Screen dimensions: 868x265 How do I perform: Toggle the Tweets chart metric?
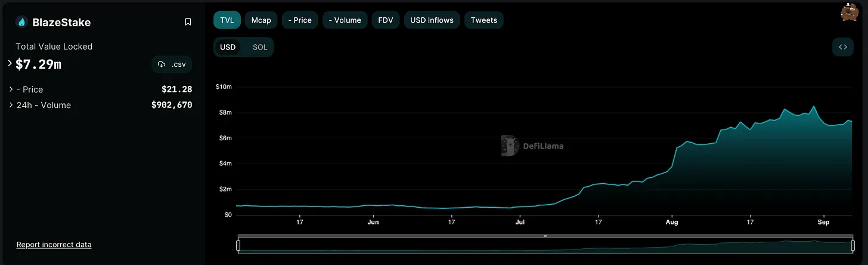pos(484,20)
